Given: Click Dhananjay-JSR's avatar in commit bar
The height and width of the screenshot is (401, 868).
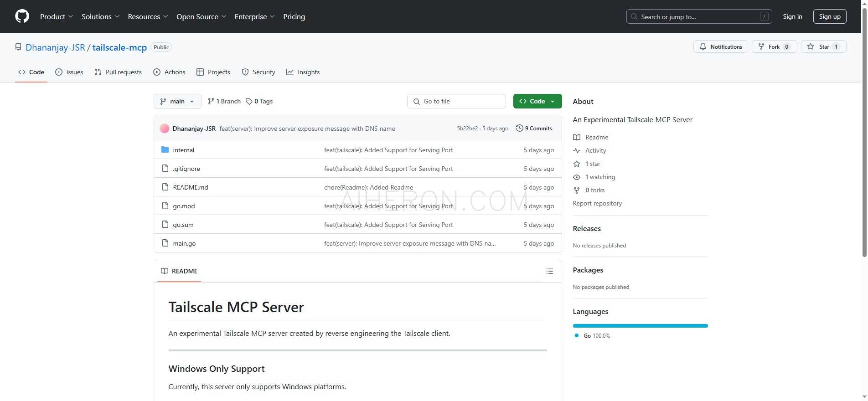Looking at the screenshot, I should tap(165, 129).
